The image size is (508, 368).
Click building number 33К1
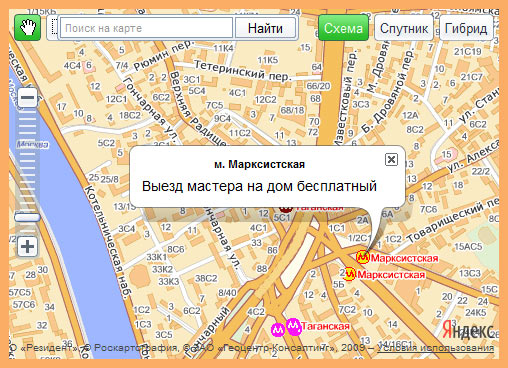[157, 257]
